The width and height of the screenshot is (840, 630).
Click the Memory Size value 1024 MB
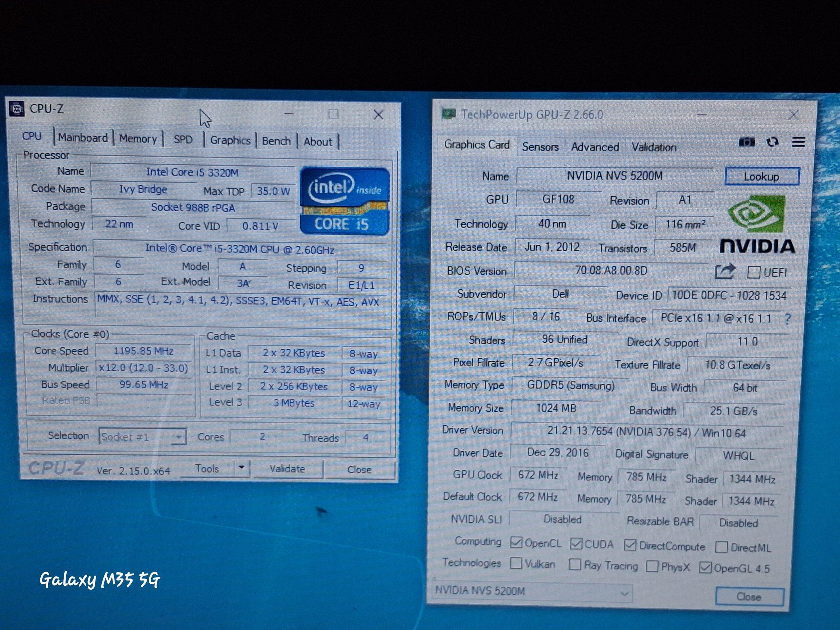(556, 408)
